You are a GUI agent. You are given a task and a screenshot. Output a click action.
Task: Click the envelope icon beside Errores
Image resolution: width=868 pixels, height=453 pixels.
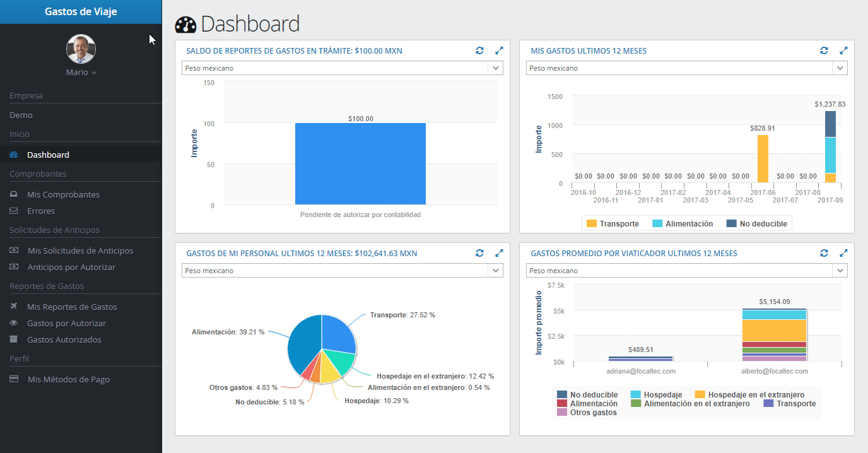point(14,211)
